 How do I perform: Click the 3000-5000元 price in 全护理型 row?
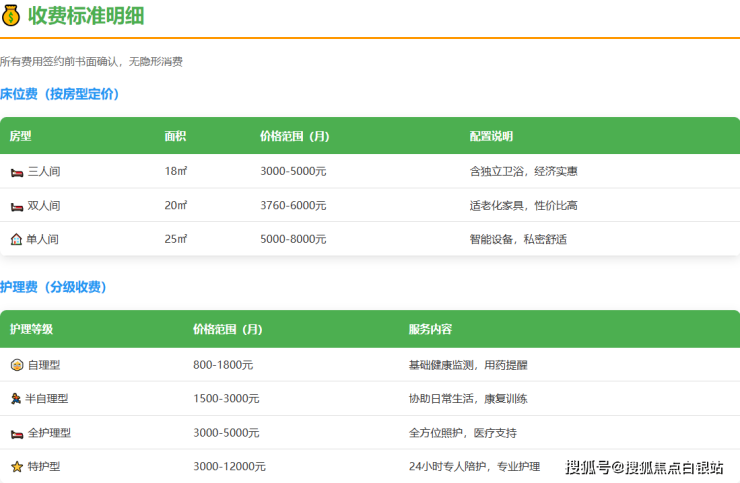(226, 433)
